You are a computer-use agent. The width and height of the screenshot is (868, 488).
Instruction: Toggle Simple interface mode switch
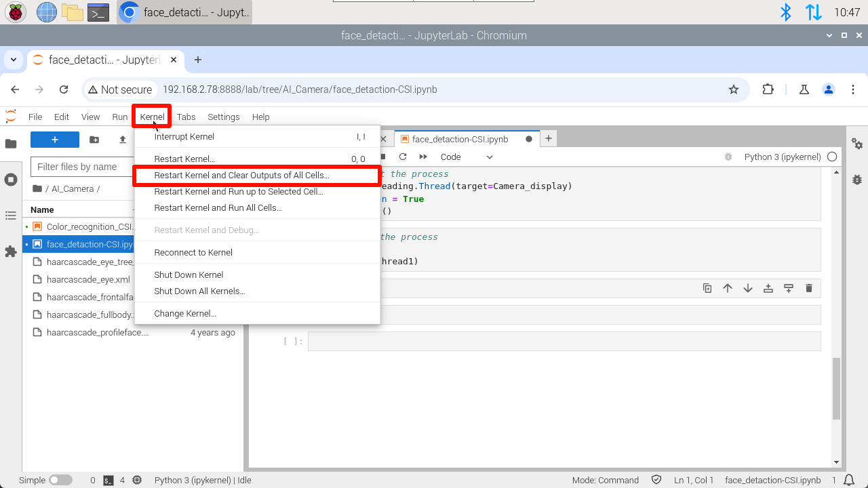coord(60,480)
